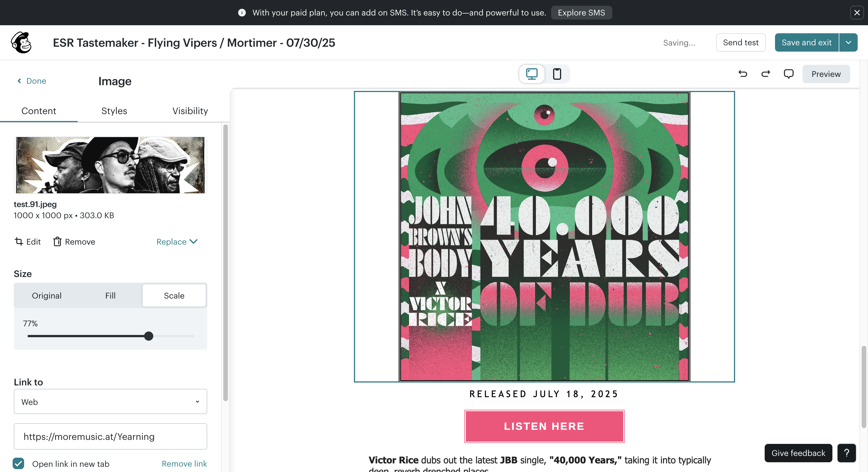Switch to mobile preview mode
Screen dimensions: 868x472
coord(557,74)
